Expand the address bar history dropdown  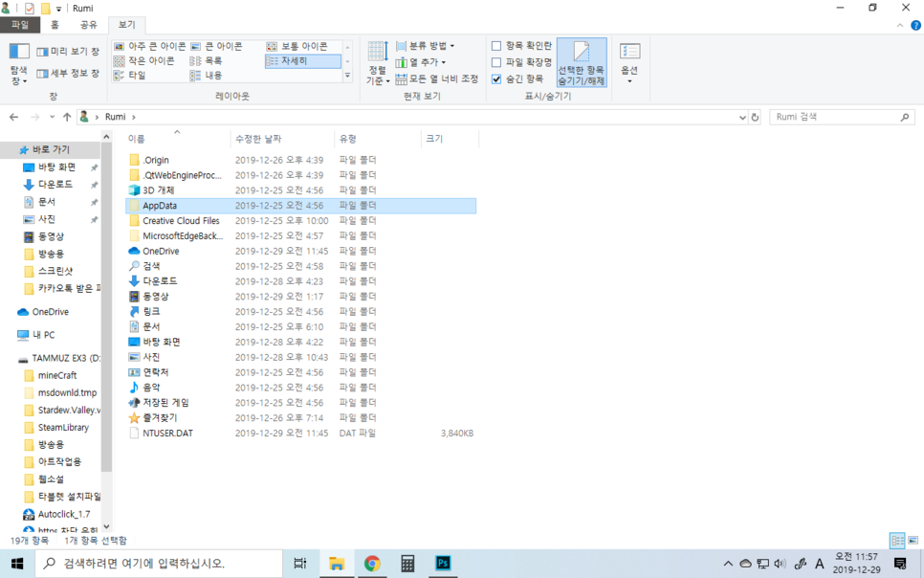coord(742,118)
